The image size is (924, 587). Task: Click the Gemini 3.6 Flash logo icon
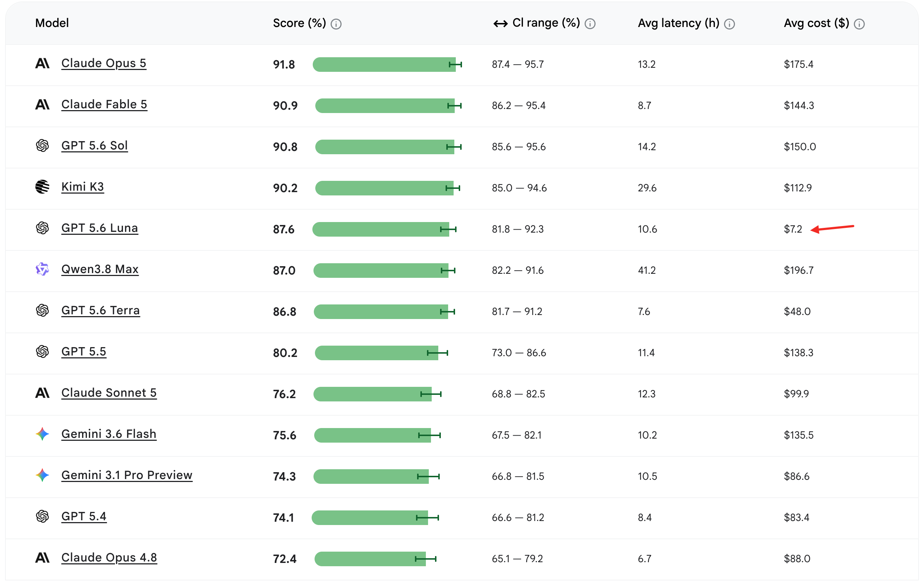tap(42, 434)
